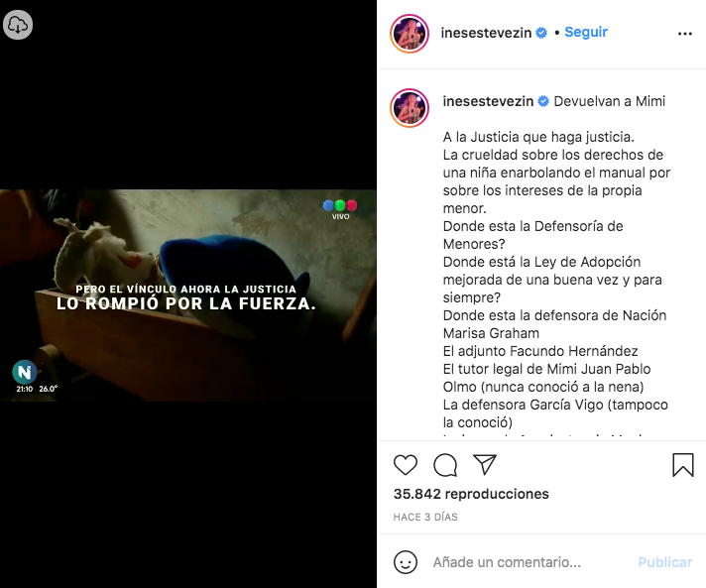Click the 'HACE 3 DÍAS' timestamp
This screenshot has width=706, height=588.
point(425,517)
